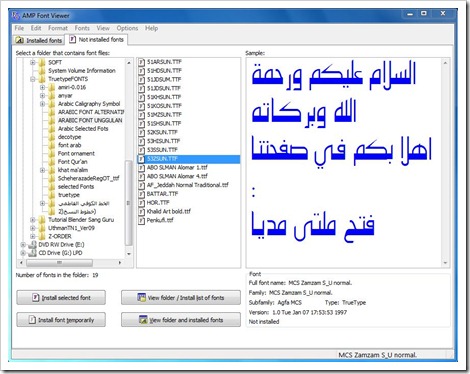Expand the SOFT folder node
This screenshot has width=470, height=374.
(x=33, y=62)
